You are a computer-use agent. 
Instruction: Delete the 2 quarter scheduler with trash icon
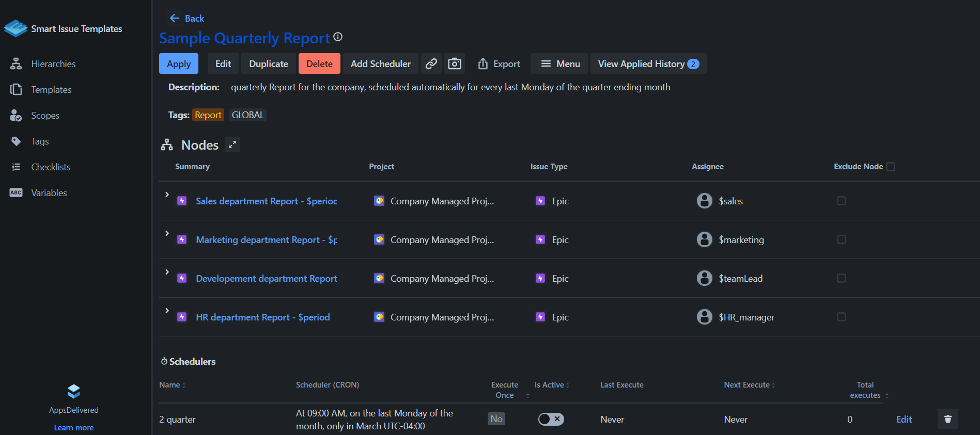pos(947,419)
